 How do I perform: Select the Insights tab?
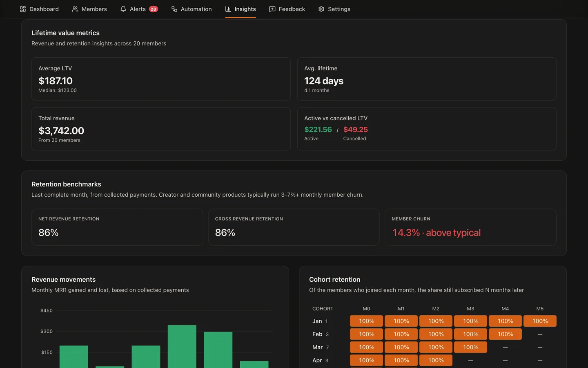pyautogui.click(x=241, y=9)
